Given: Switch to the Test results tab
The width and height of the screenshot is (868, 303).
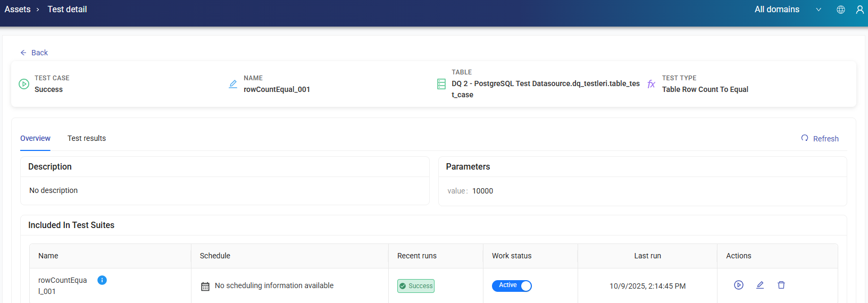Looking at the screenshot, I should pos(87,138).
